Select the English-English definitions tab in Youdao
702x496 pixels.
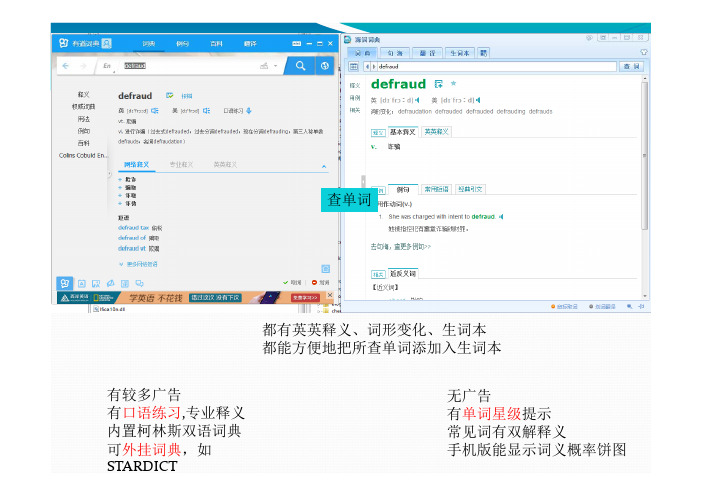click(225, 165)
